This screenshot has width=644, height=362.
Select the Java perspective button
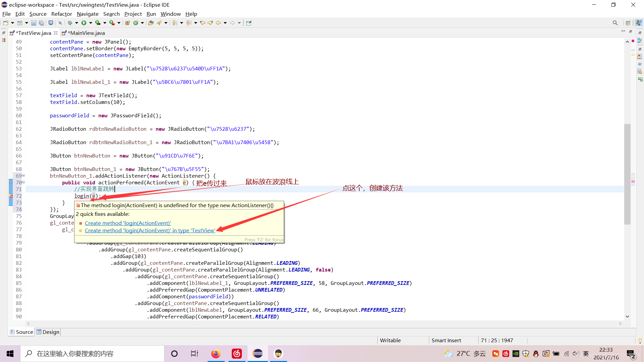tap(639, 22)
